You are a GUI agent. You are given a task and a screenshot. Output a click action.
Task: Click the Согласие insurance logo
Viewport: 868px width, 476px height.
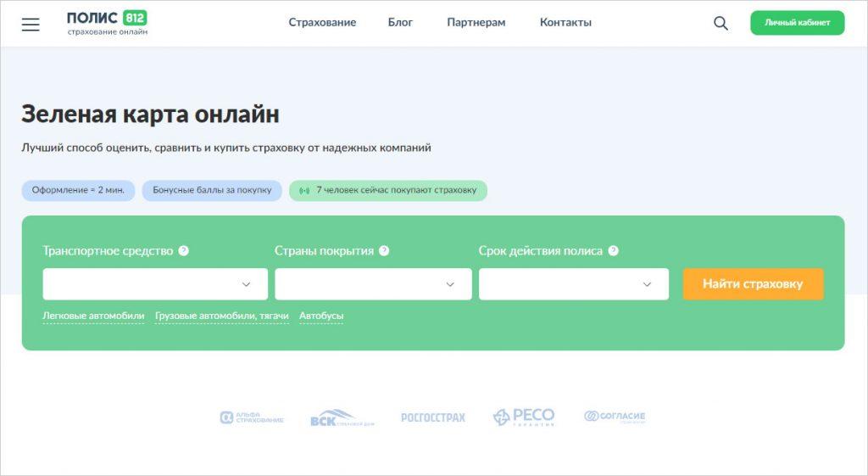click(615, 417)
